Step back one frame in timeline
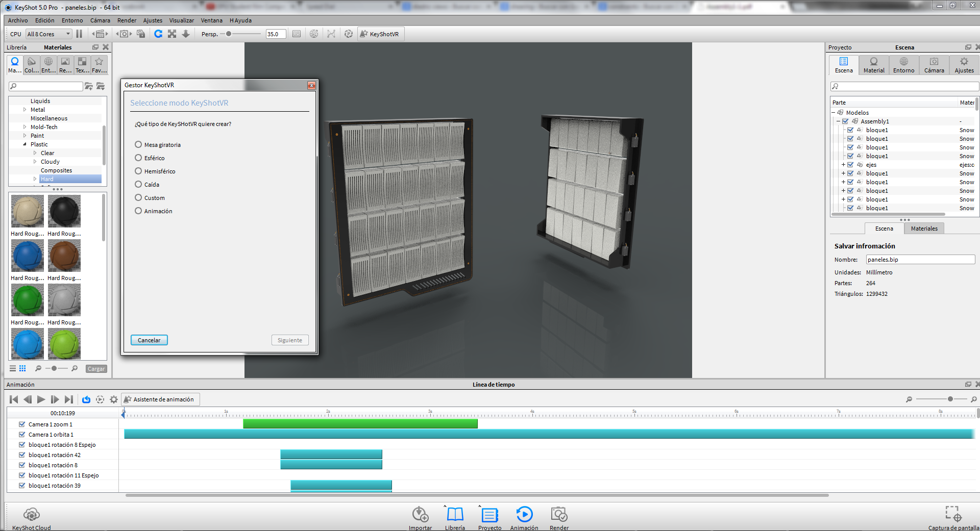The image size is (980, 531). 28,399
